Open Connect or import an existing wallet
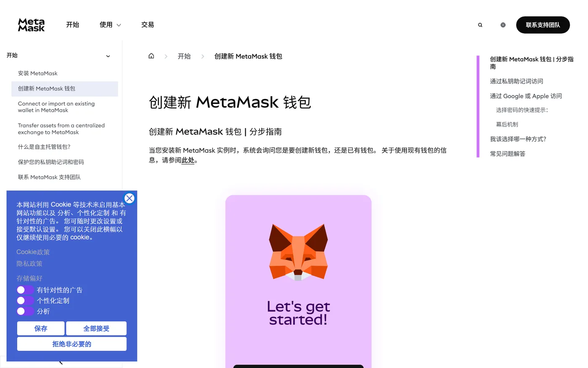The width and height of the screenshot is (588, 368). click(56, 107)
